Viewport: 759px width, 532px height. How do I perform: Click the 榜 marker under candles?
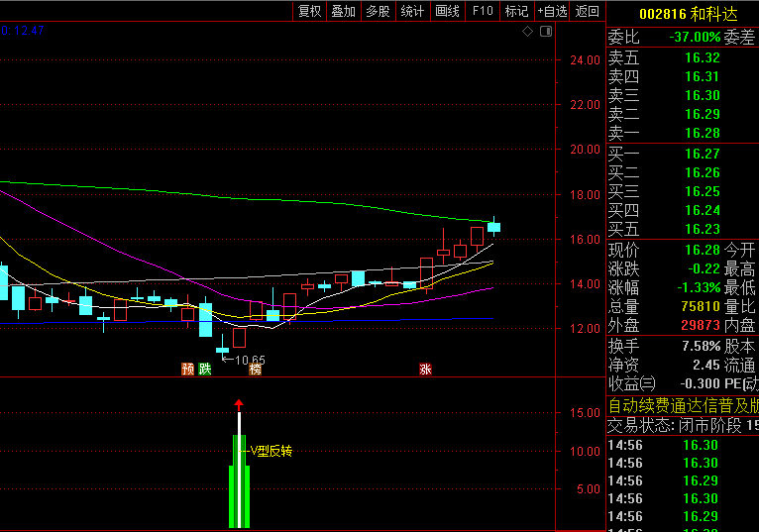click(256, 370)
